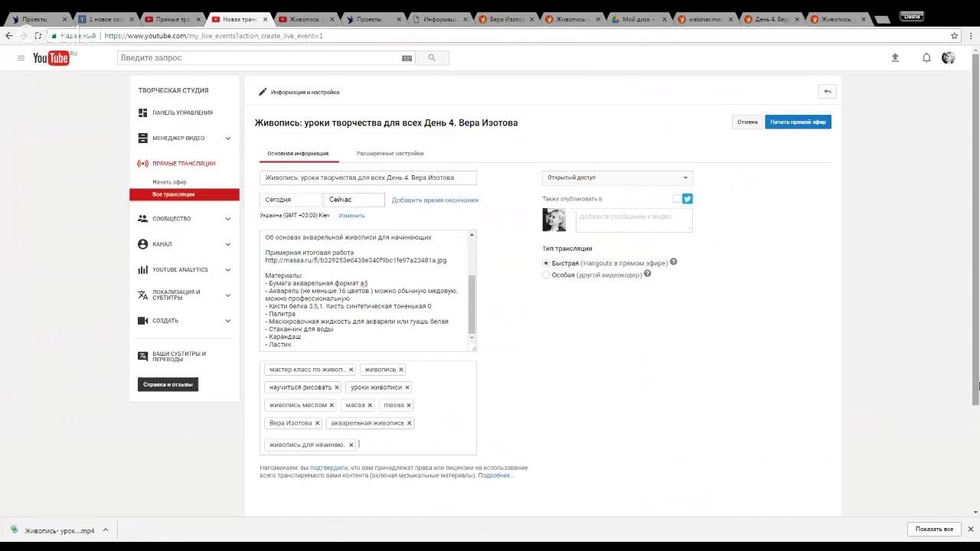Click the magnifier search button

[432, 58]
